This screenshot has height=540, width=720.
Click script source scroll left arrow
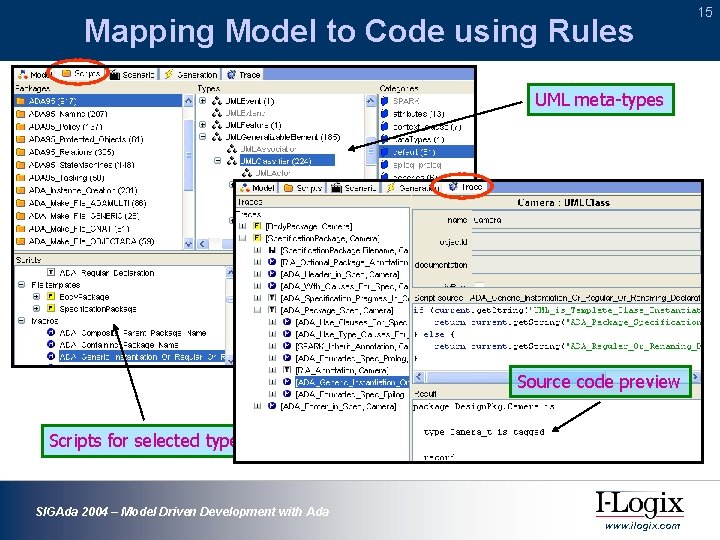coord(418,377)
